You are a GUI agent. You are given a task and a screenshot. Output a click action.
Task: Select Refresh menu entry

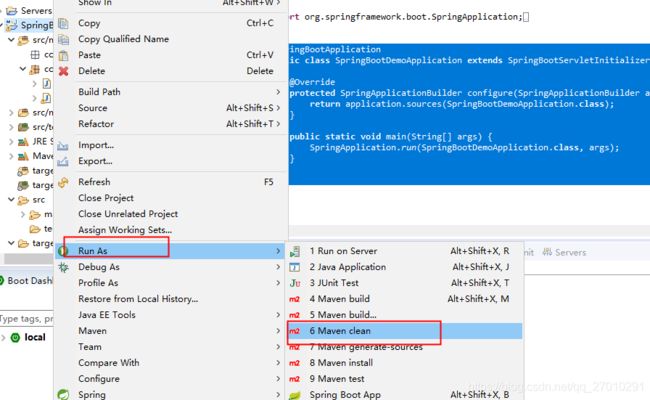pyautogui.click(x=171, y=182)
